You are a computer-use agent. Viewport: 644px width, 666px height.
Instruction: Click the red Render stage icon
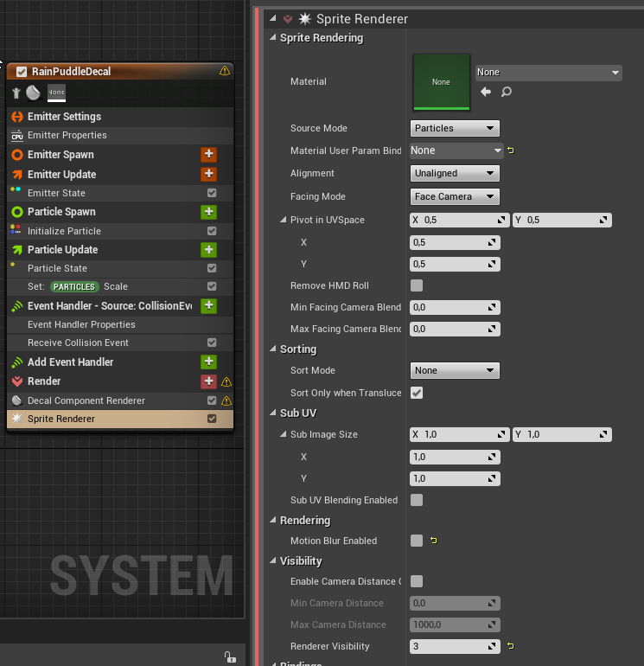pyautogui.click(x=17, y=381)
